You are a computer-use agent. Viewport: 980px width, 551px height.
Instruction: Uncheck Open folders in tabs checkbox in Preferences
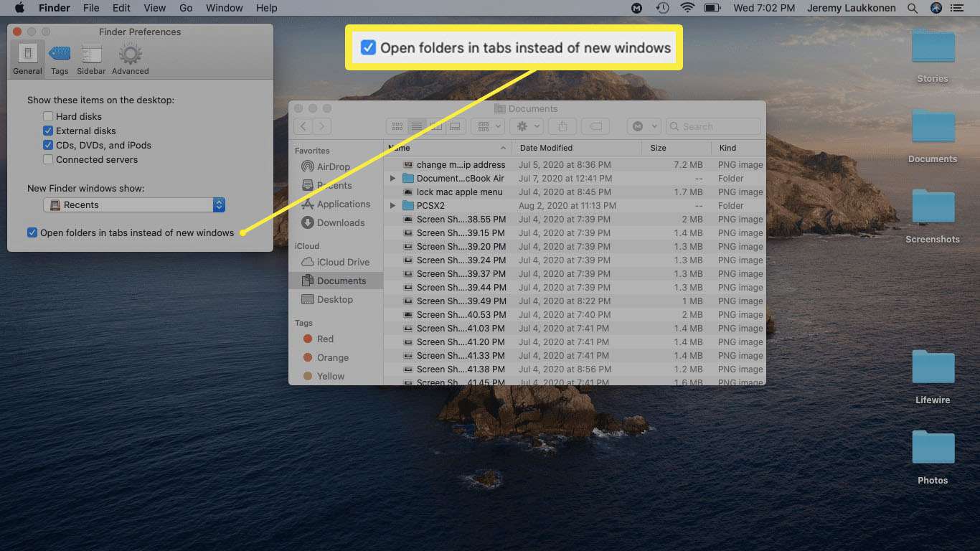pyautogui.click(x=32, y=232)
